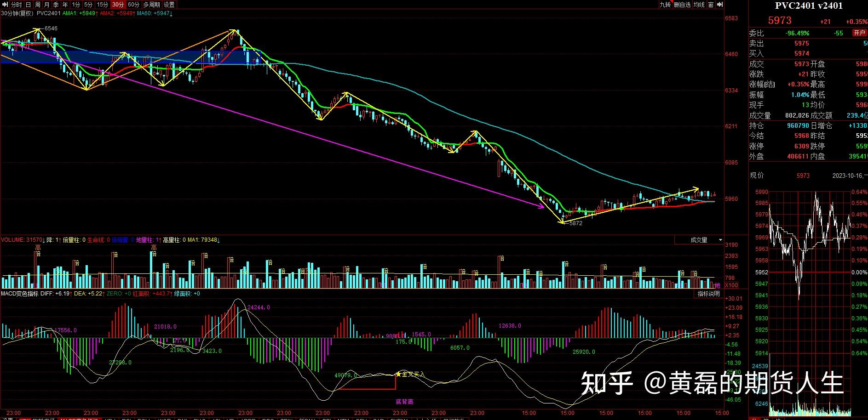Click the 24244.0 MACD area label
The image size is (868, 420).
point(259,307)
